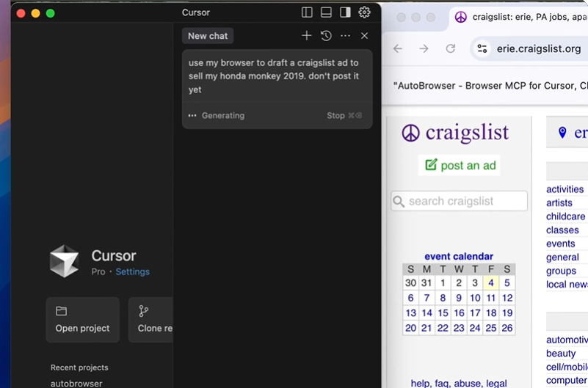Click the Recent projects heading
This screenshot has width=588, height=388.
79,367
